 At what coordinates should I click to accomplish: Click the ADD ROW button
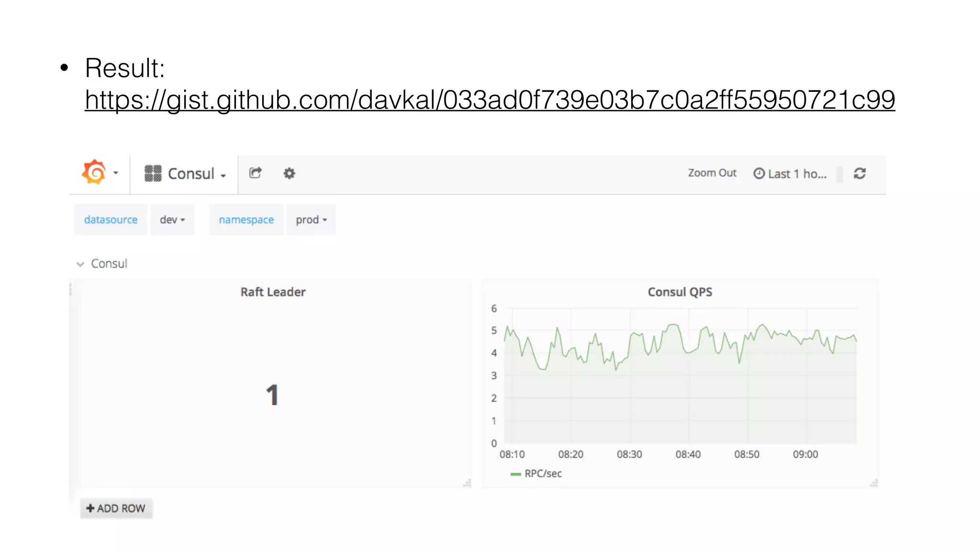pos(116,508)
